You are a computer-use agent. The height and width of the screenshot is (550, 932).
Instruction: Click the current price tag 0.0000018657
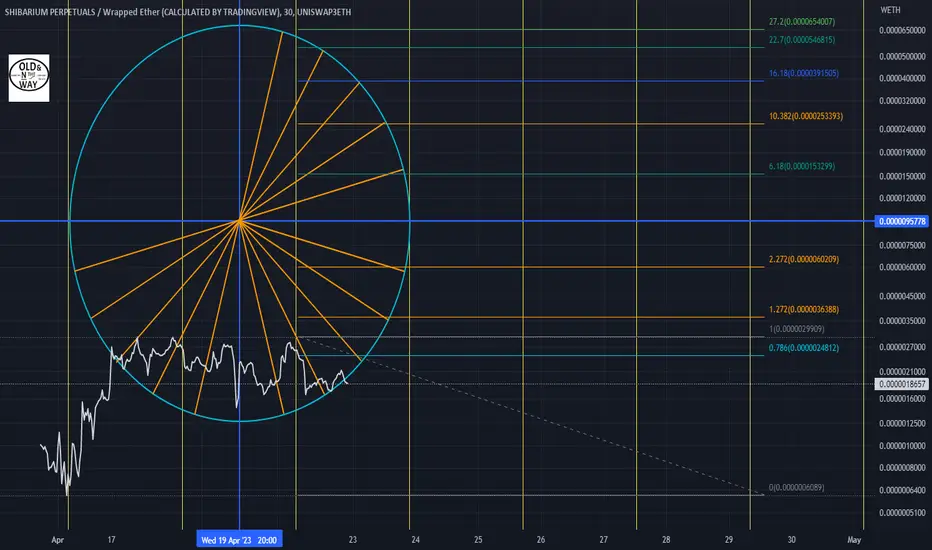click(x=901, y=384)
